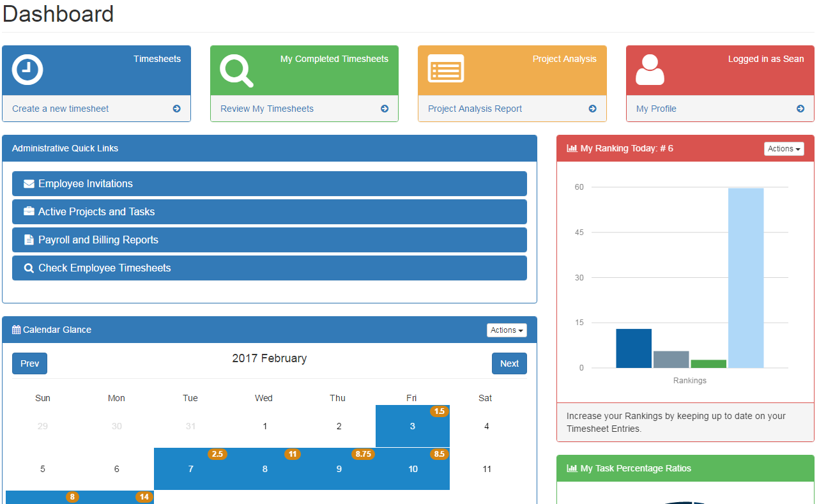Click the 8.75 hours badge
819x504 pixels.
pyautogui.click(x=363, y=454)
